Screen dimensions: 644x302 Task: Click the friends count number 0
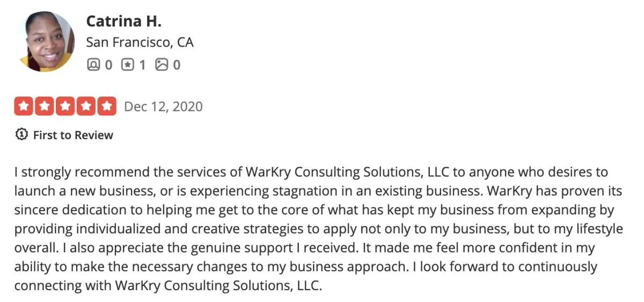(x=108, y=66)
